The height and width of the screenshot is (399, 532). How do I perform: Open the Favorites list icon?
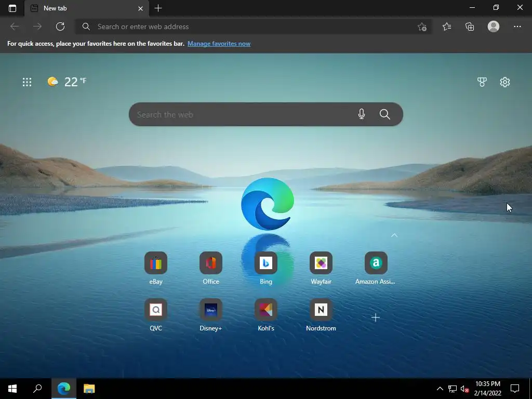(447, 26)
